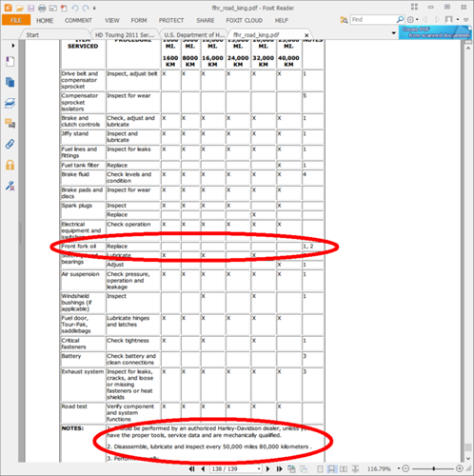Open a file with folder icon
474x476 pixels.
tap(20, 8)
